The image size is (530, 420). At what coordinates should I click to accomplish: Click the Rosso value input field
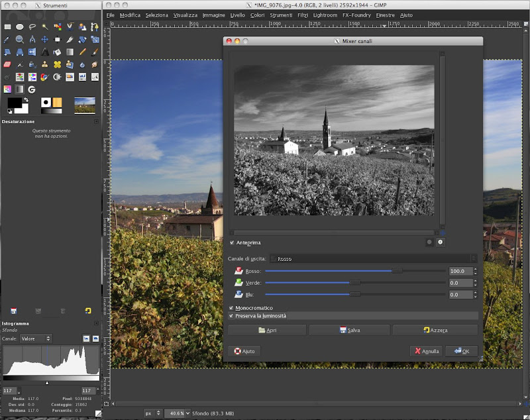[x=459, y=271]
